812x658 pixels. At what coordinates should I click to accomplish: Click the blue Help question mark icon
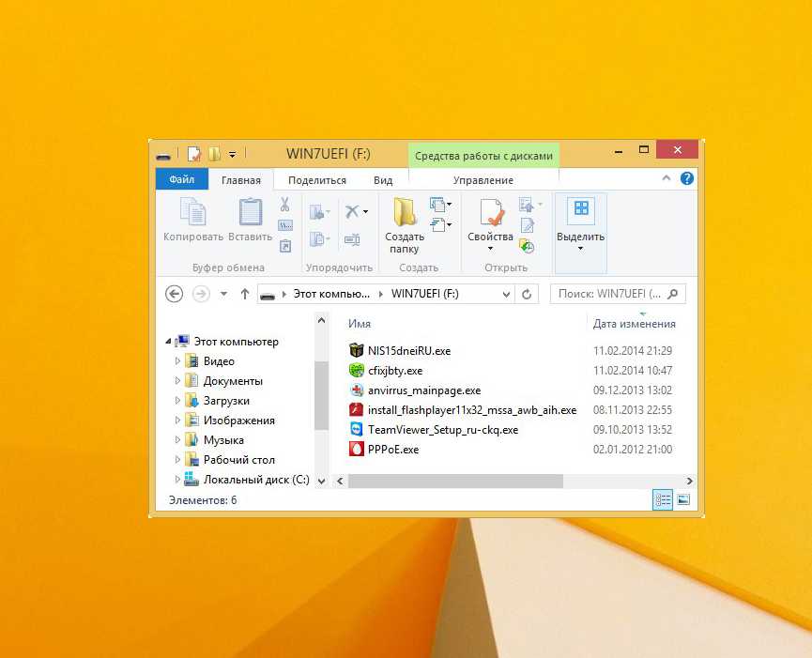[x=687, y=178]
